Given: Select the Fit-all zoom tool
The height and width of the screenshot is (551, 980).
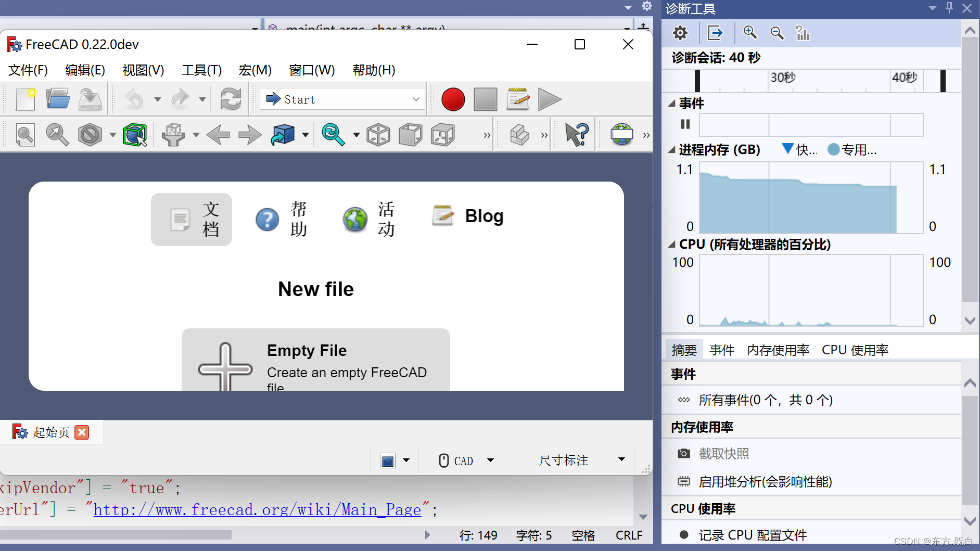Looking at the screenshot, I should point(25,134).
